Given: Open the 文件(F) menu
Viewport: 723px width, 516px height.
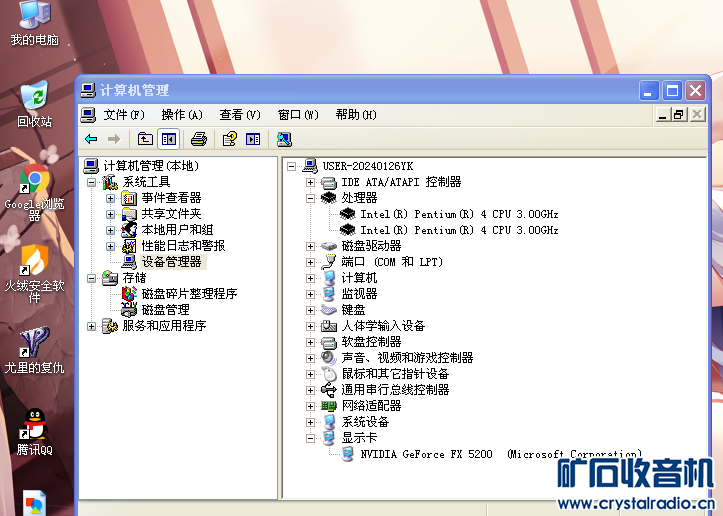Looking at the screenshot, I should point(124,114).
